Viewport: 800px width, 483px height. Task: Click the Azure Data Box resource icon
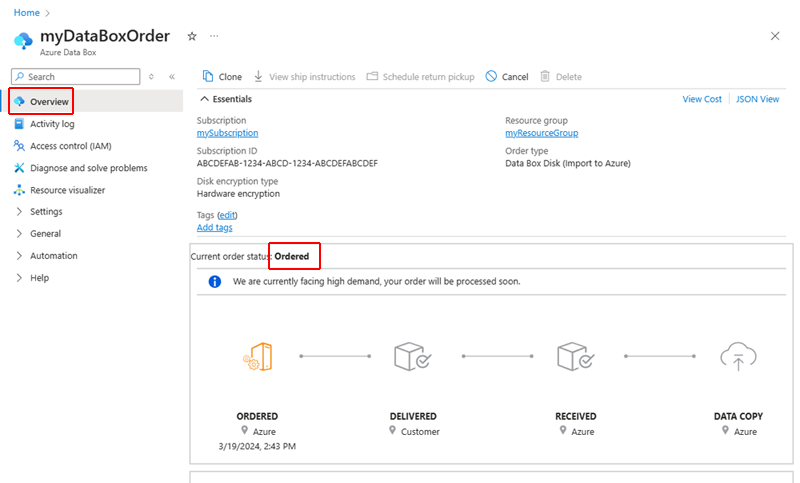coord(23,41)
